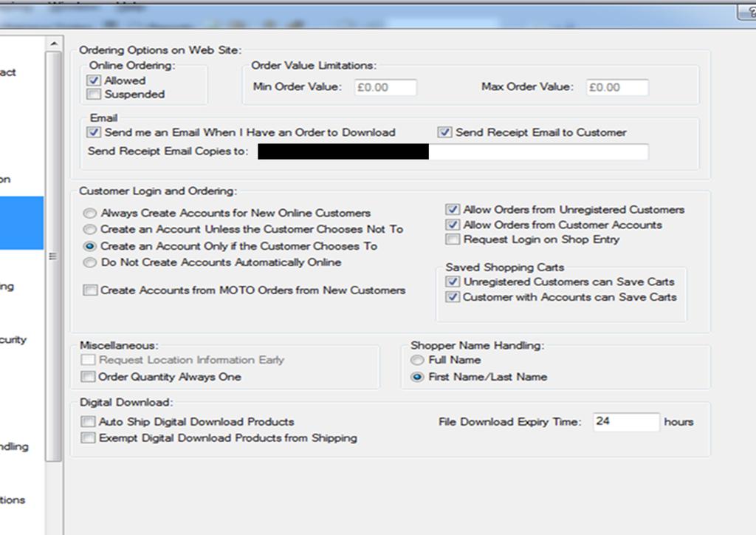This screenshot has height=535, width=756.
Task: Toggle Send me an Email order notification
Action: (94, 133)
